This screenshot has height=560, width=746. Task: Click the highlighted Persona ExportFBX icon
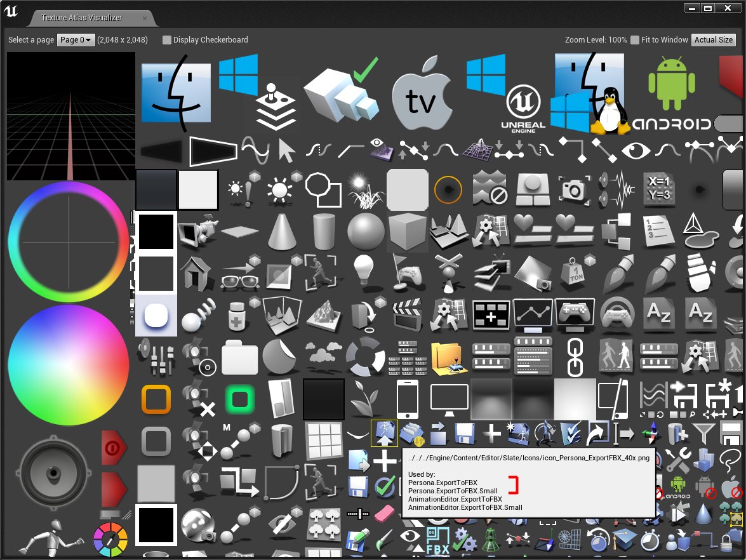pyautogui.click(x=383, y=433)
